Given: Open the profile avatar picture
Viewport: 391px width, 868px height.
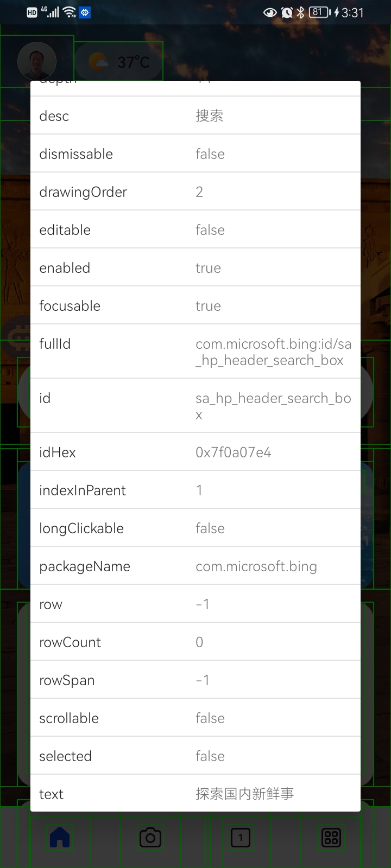Looking at the screenshot, I should click(x=37, y=61).
